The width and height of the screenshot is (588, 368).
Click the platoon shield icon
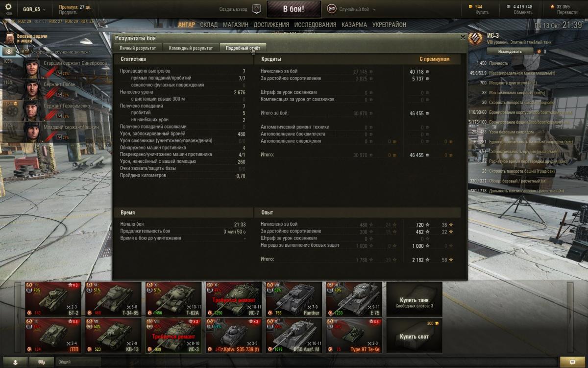tap(256, 9)
